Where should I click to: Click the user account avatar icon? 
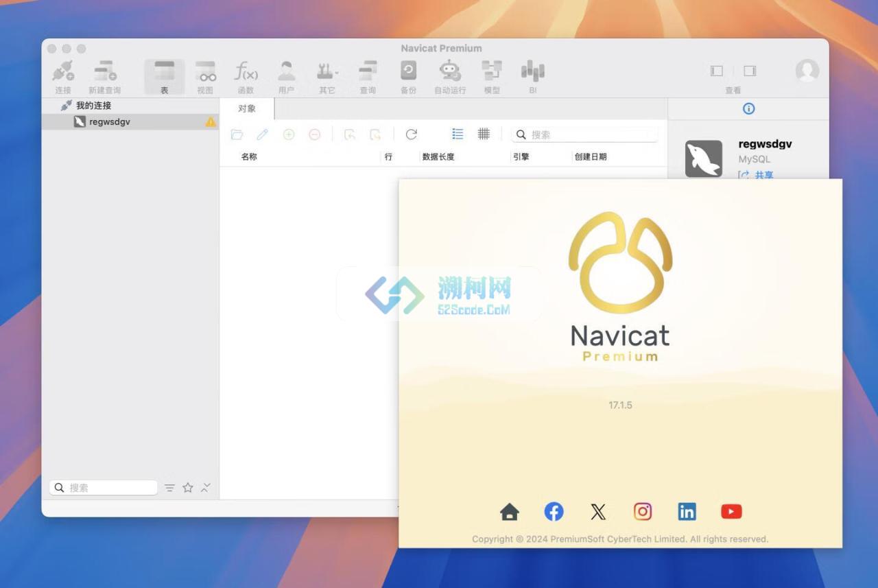click(807, 71)
